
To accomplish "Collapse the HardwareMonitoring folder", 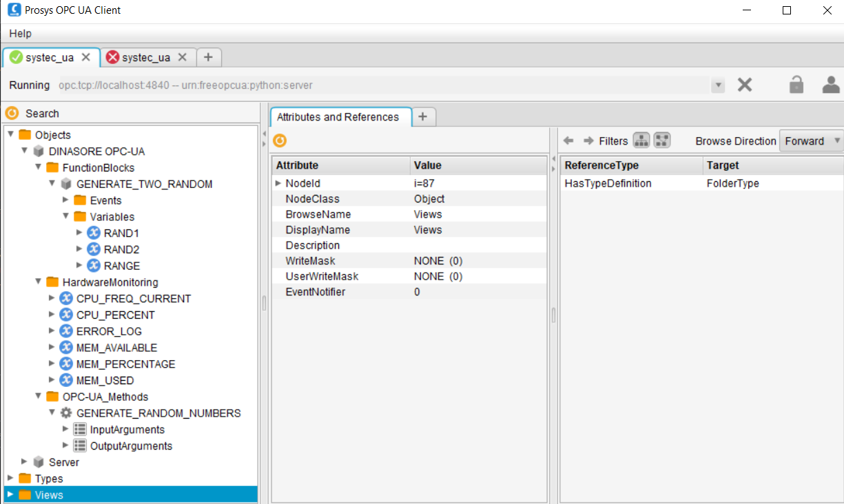I will pyautogui.click(x=38, y=282).
